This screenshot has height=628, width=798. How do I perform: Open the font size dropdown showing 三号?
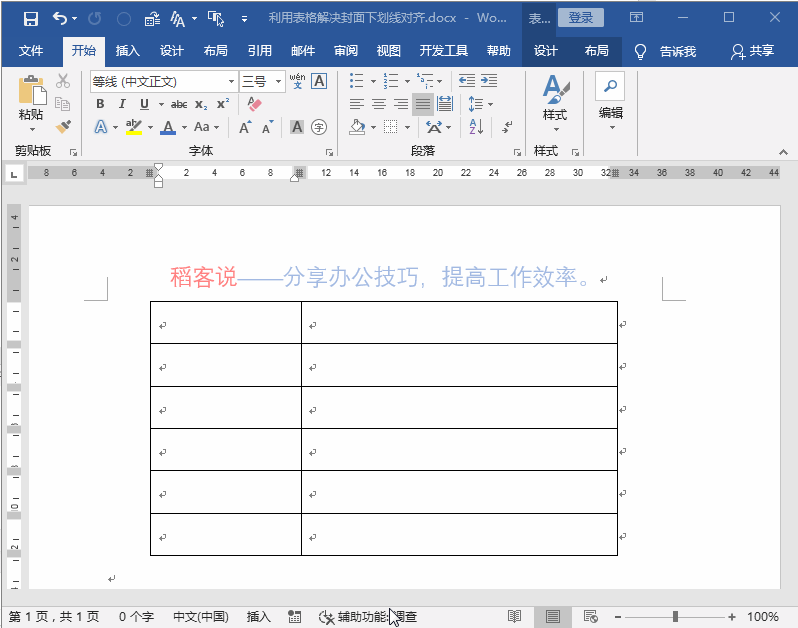pos(278,81)
